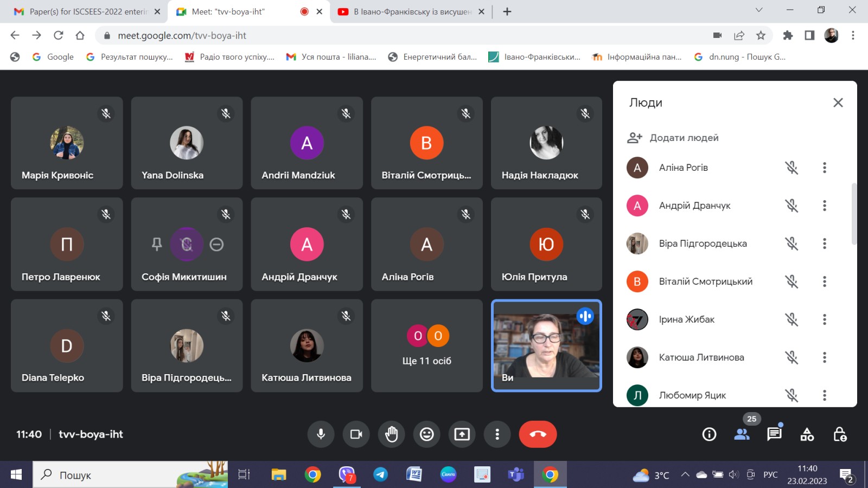
Task: Open the chat panel
Action: (774, 434)
